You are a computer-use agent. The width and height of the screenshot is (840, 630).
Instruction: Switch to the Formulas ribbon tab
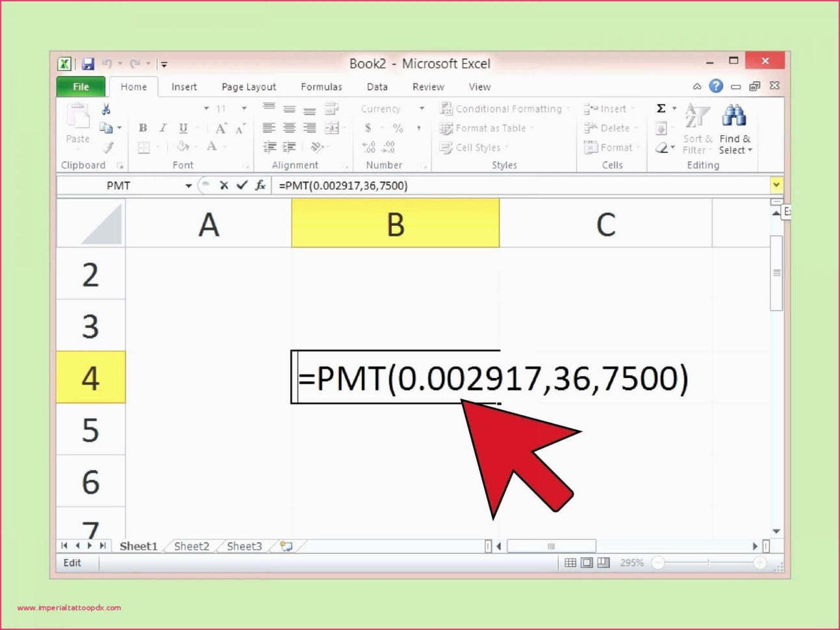[322, 86]
